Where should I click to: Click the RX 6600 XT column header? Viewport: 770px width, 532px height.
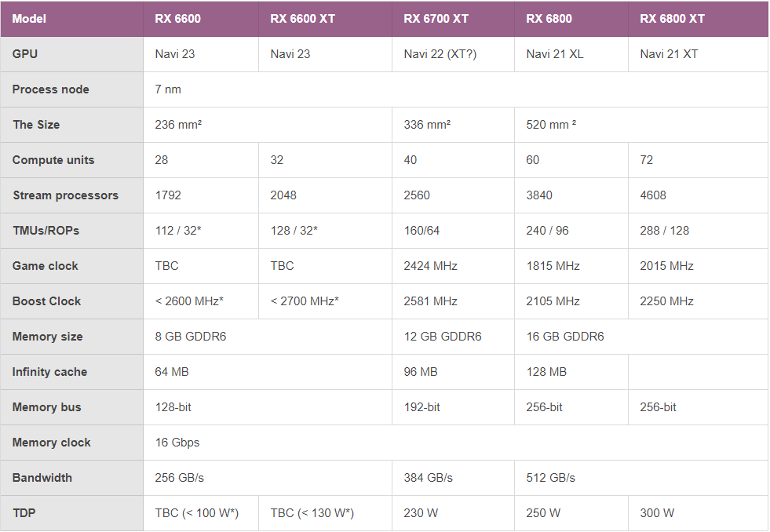[x=302, y=19]
